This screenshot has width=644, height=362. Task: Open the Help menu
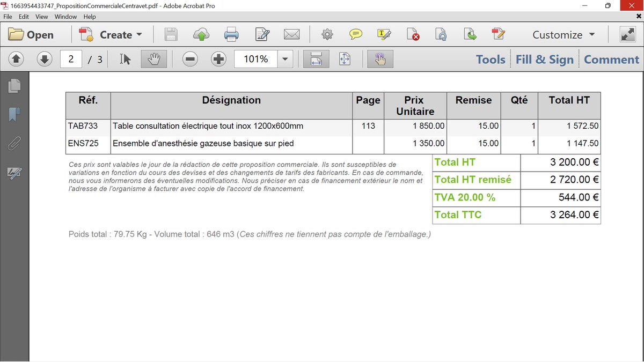click(90, 17)
